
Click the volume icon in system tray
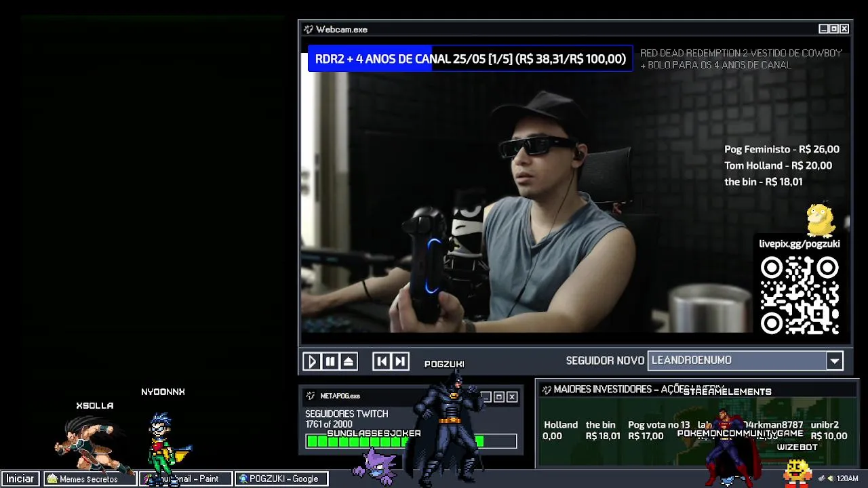(x=831, y=479)
